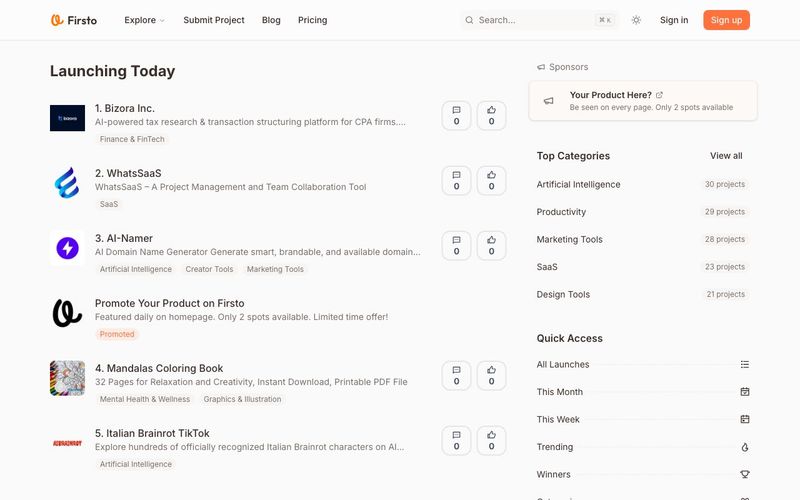This screenshot has height=500, width=800.
Task: Click the Italian Brainrot red logo
Action: [67, 443]
